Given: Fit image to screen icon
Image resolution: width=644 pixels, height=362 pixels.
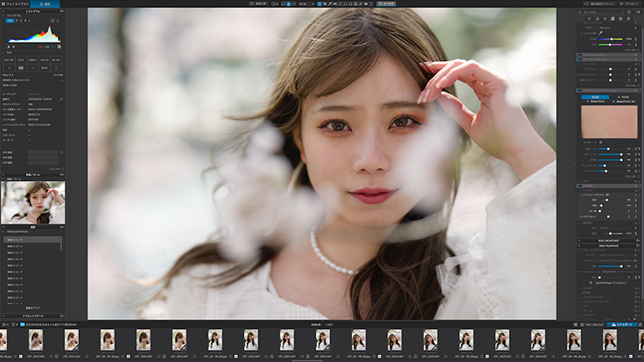Looking at the screenshot, I should click(288, 4).
